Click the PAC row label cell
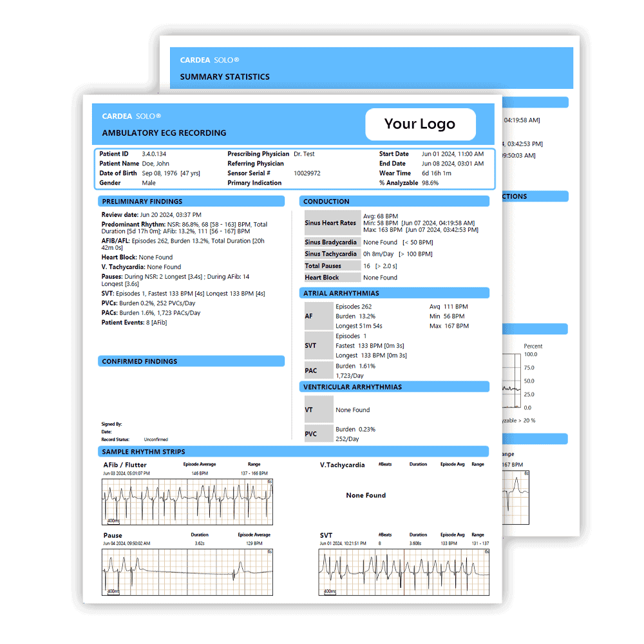The width and height of the screenshot is (644, 644). pyautogui.click(x=319, y=370)
